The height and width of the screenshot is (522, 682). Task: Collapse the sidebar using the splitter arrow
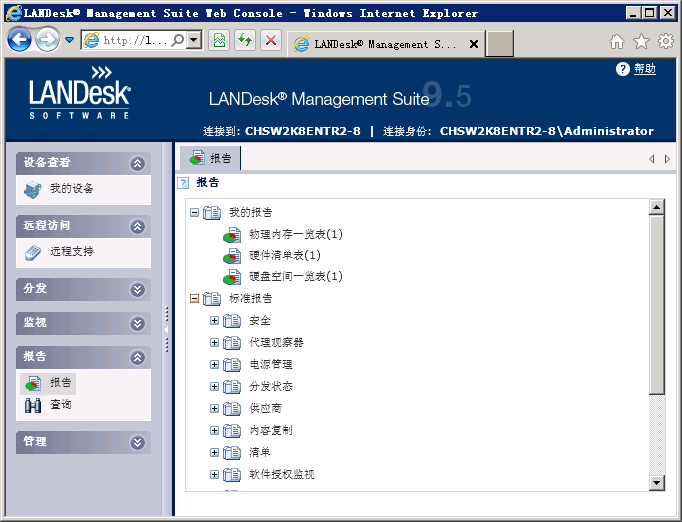166,329
